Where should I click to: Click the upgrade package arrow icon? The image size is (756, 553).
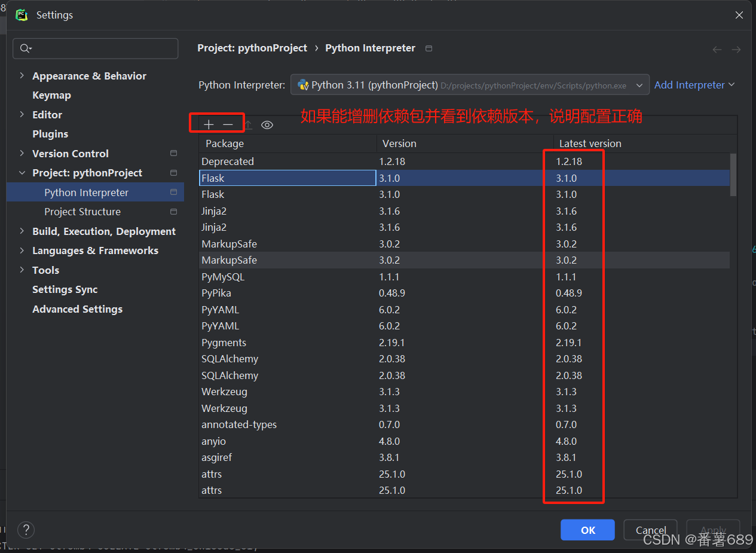[x=248, y=124]
